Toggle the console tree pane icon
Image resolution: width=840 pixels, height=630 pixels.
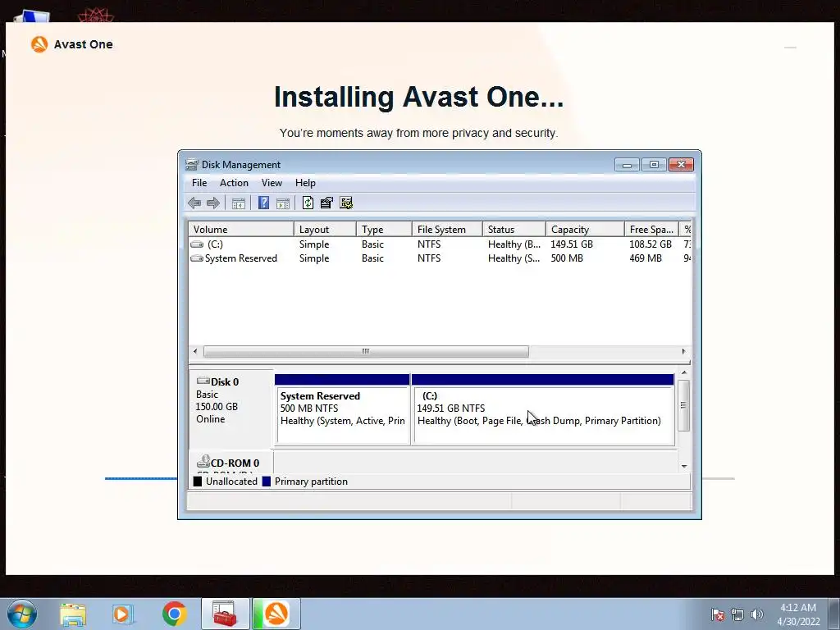point(239,203)
